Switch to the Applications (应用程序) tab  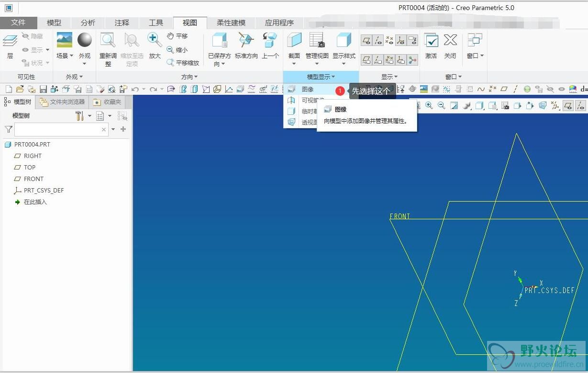[279, 23]
